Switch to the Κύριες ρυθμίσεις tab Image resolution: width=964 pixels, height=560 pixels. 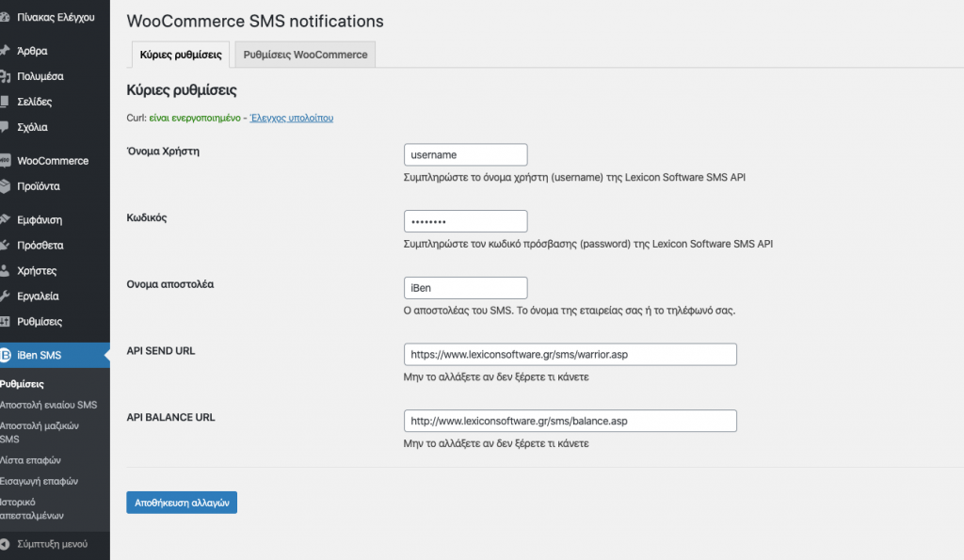pos(181,55)
